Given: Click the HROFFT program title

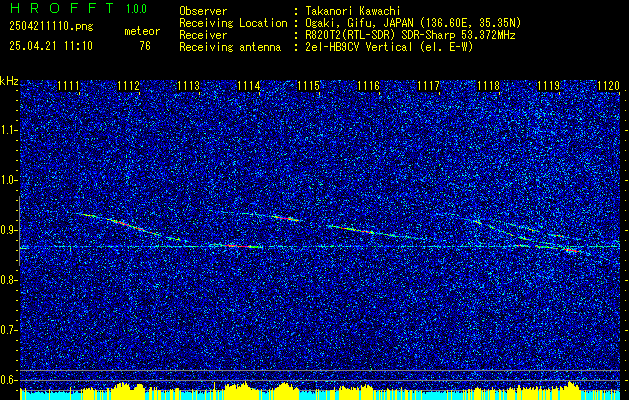Looking at the screenshot, I should (x=63, y=8).
